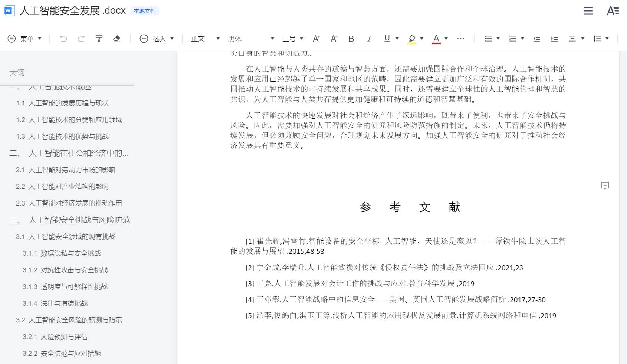627x364 pixels.
Task: Toggle italic formatting
Action: pyautogui.click(x=369, y=39)
